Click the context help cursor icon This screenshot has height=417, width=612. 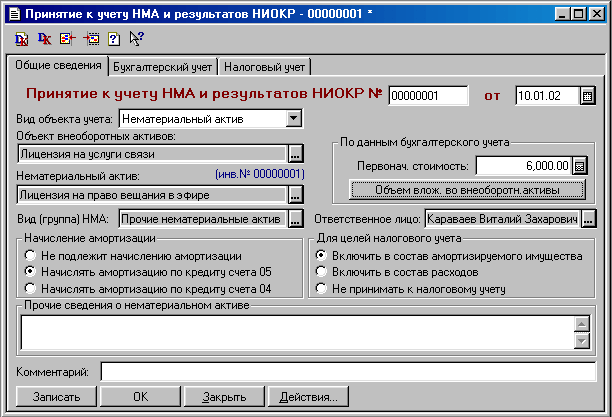pyautogui.click(x=137, y=39)
